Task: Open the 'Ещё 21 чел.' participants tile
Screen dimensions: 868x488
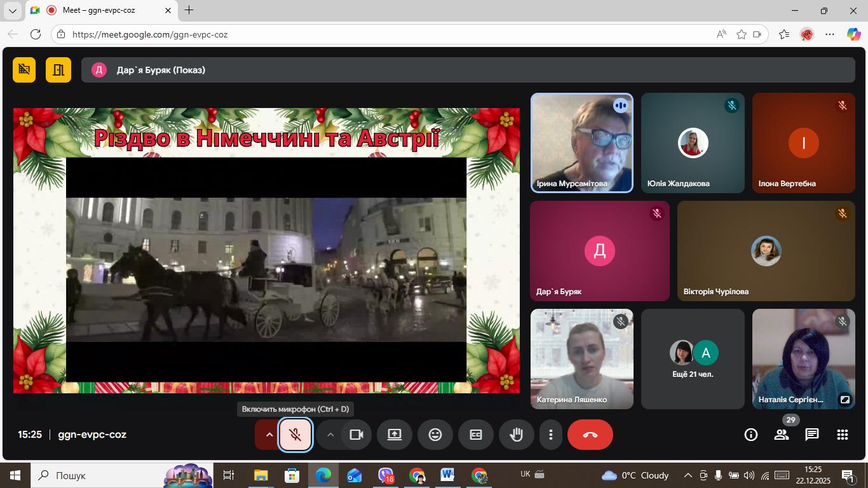Action: point(692,359)
